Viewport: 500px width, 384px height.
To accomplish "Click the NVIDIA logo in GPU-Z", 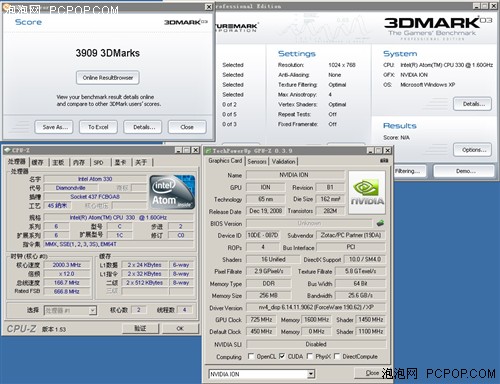I will (x=367, y=192).
